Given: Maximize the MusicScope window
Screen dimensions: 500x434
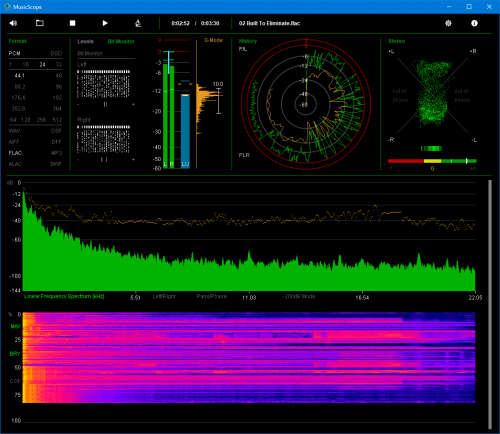Looking at the screenshot, I should (x=469, y=7).
